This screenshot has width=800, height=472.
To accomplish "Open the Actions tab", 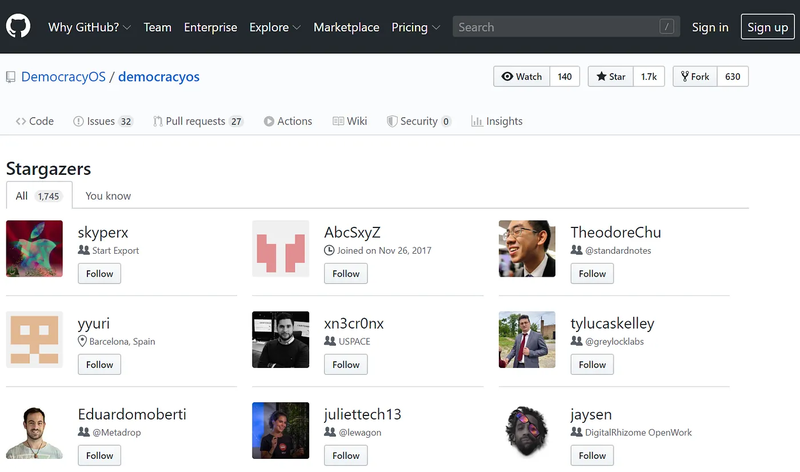I will click(288, 121).
